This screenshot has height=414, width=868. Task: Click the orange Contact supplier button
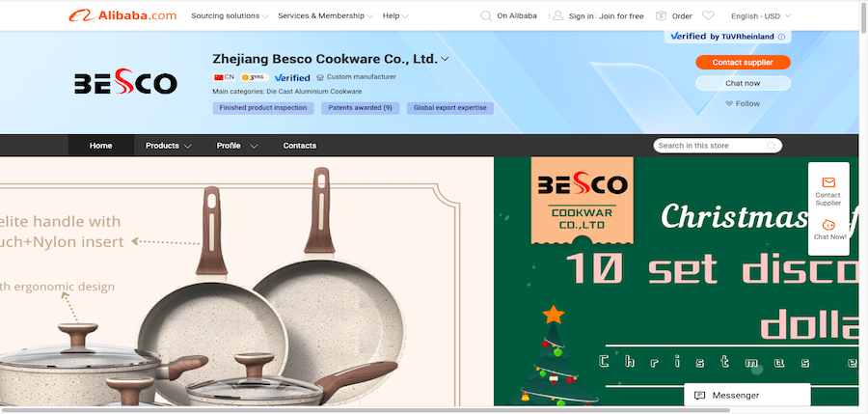click(x=743, y=63)
